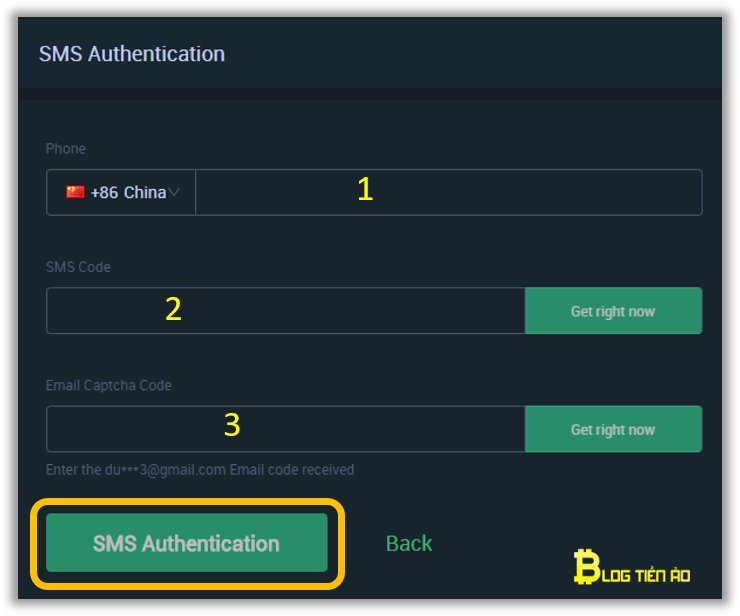
Task: Click the China flag icon
Action: (75, 192)
